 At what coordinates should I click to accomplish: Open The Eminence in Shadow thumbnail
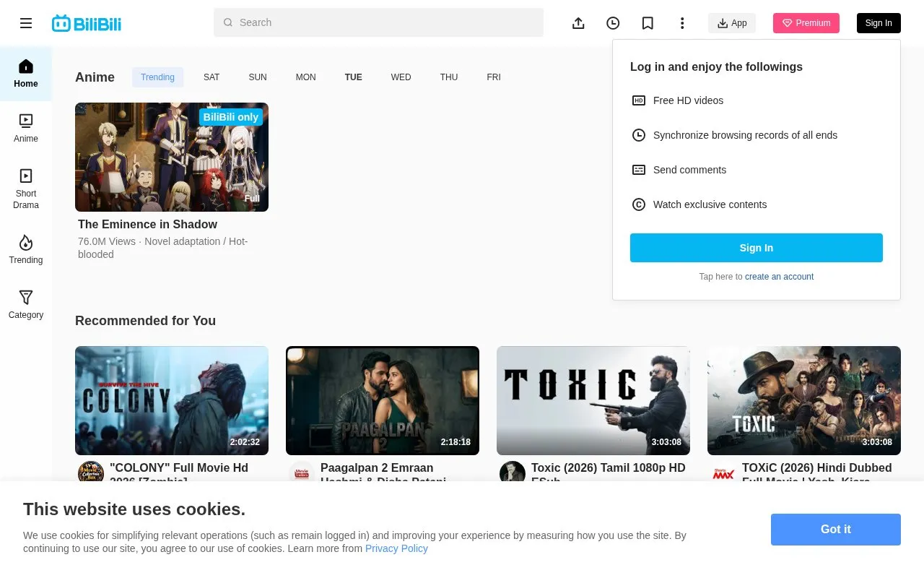[x=172, y=157]
